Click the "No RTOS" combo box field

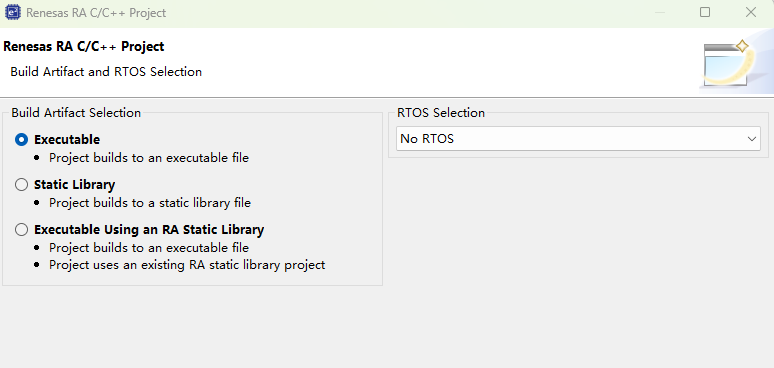(x=578, y=139)
